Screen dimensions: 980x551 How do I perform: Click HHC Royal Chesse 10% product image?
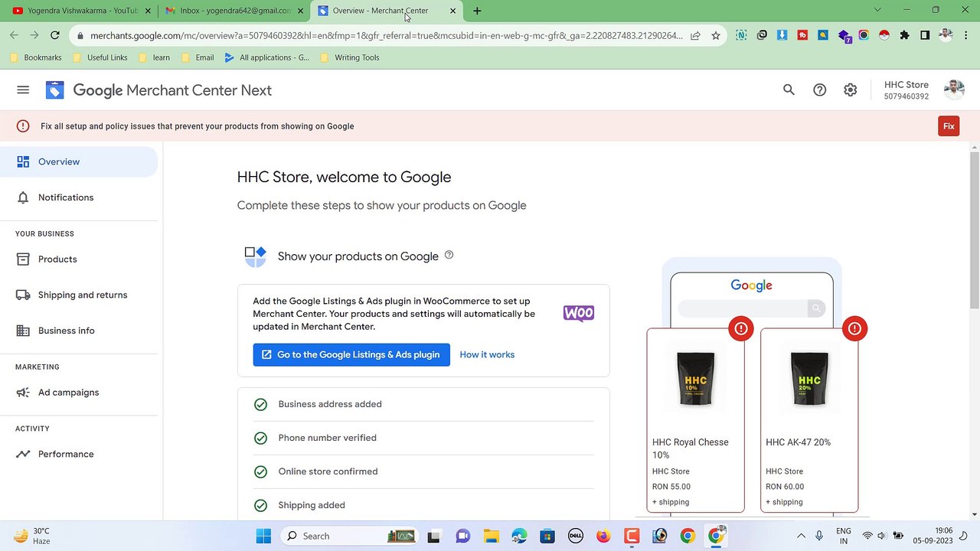tap(695, 379)
